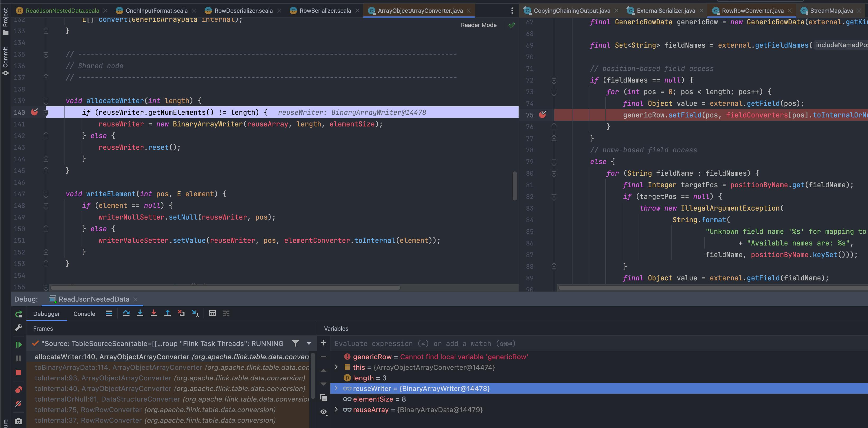Click the Reader Mode label

pyautogui.click(x=478, y=25)
